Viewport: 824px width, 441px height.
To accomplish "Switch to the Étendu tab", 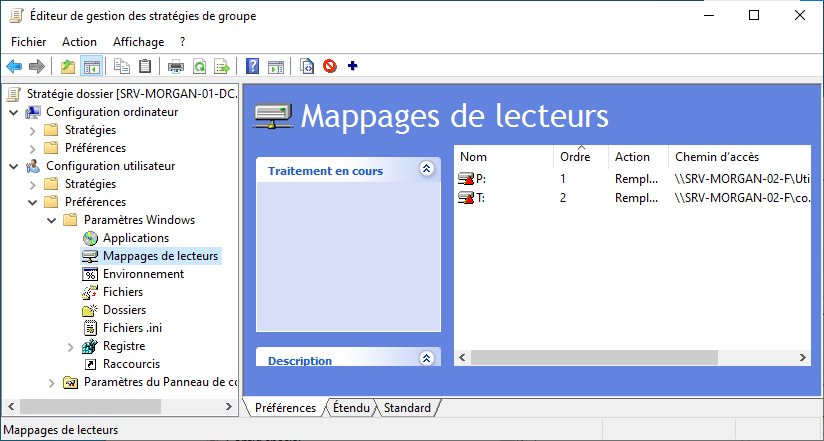I will coord(351,408).
